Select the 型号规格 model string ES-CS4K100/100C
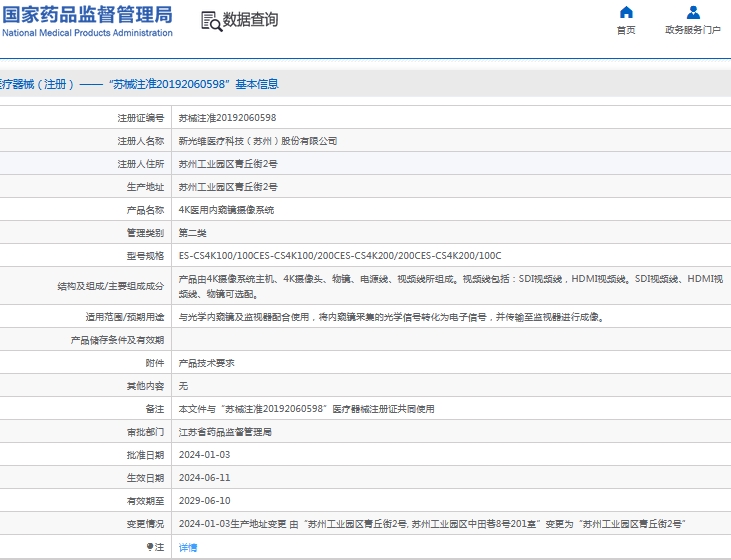This screenshot has height=560, width=731. 340,256
